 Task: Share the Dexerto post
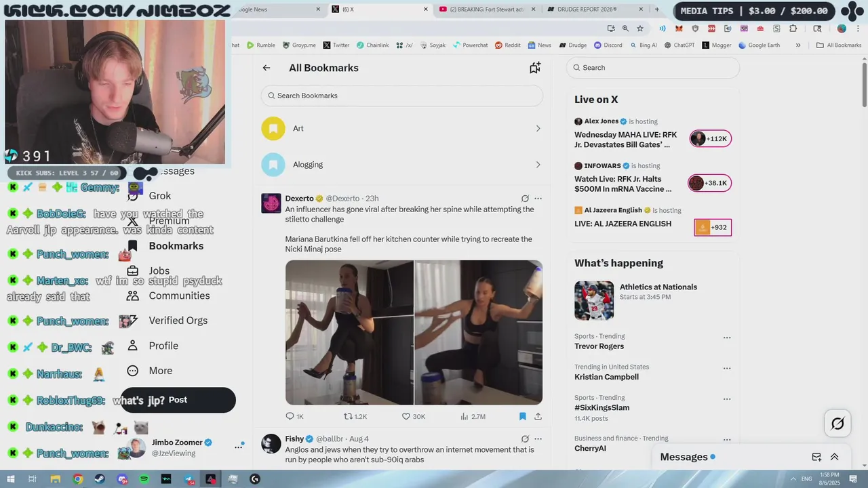[538, 416]
